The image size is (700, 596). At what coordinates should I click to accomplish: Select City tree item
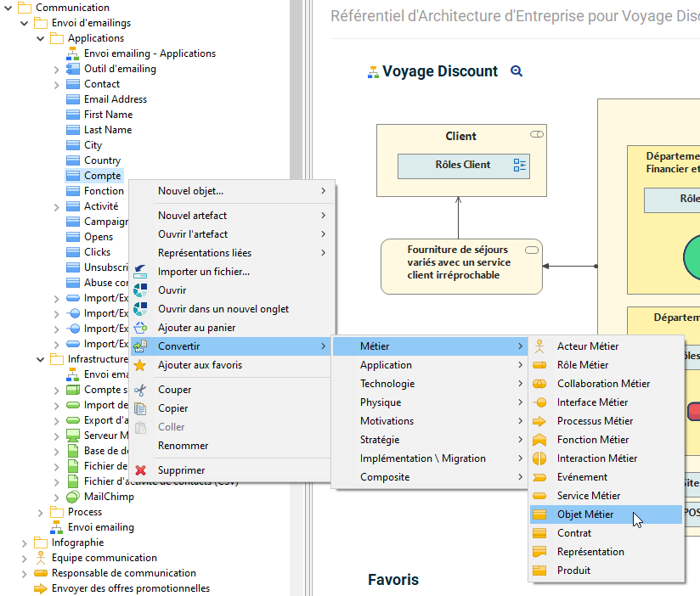(x=93, y=145)
